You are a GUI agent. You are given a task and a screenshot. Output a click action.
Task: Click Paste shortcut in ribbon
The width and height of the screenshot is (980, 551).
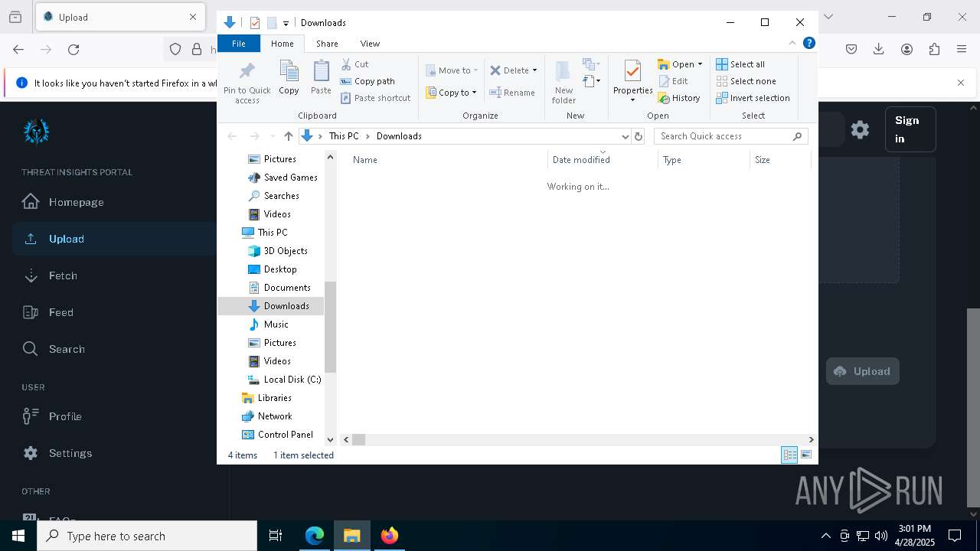(376, 98)
